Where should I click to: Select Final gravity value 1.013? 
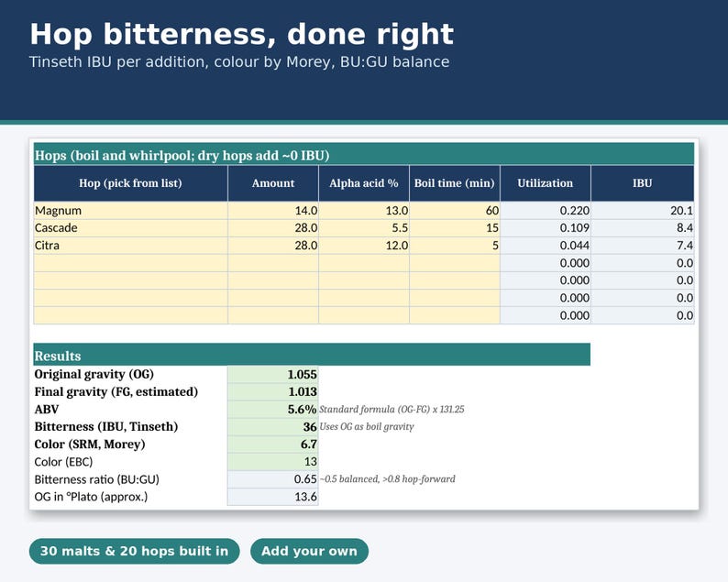[273, 392]
